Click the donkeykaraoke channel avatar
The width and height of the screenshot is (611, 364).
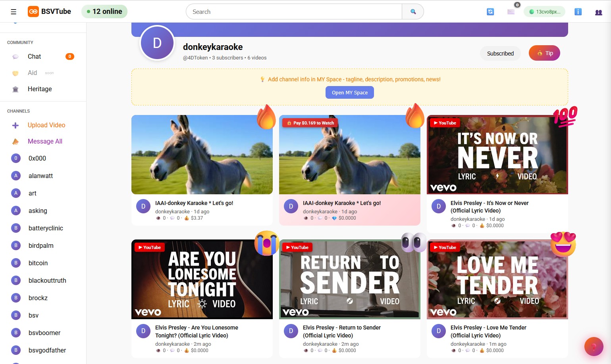coord(157,43)
